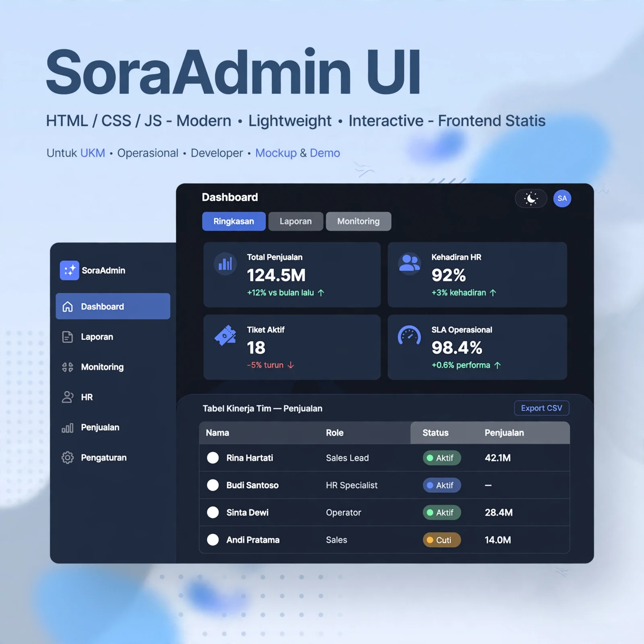Click Rina Hartati's Aktif status badge

(442, 458)
